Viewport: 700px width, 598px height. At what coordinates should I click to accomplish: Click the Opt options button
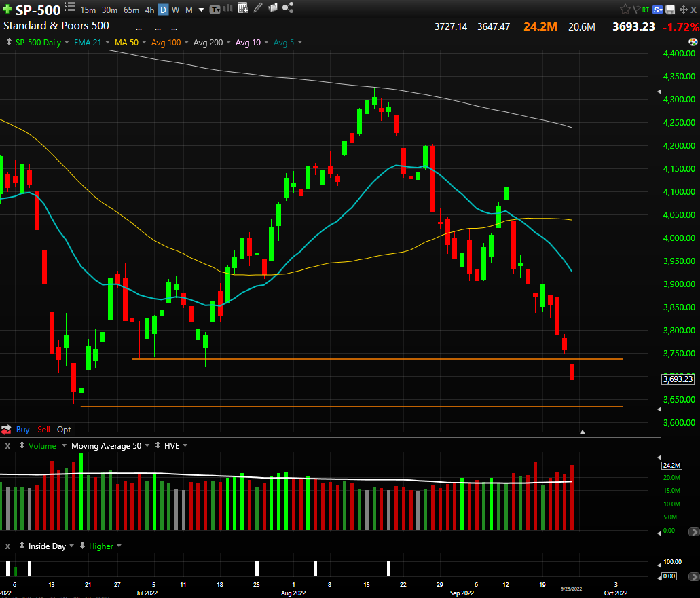tap(64, 430)
